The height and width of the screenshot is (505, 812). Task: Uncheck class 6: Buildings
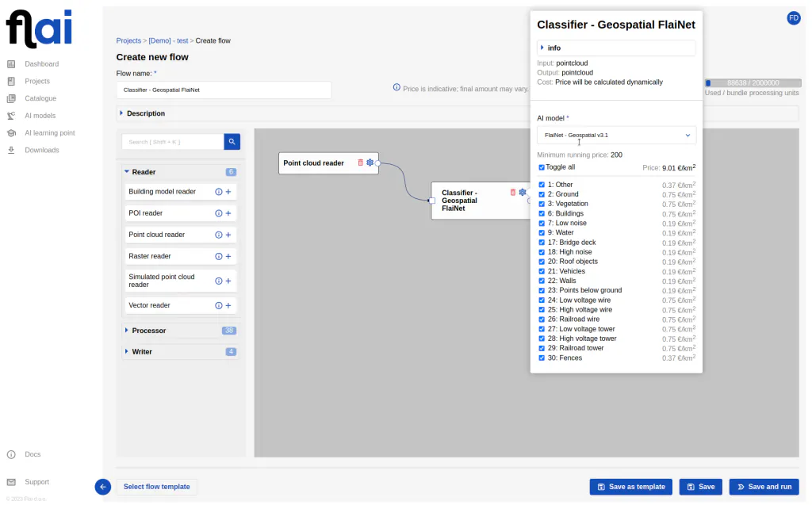(x=541, y=213)
